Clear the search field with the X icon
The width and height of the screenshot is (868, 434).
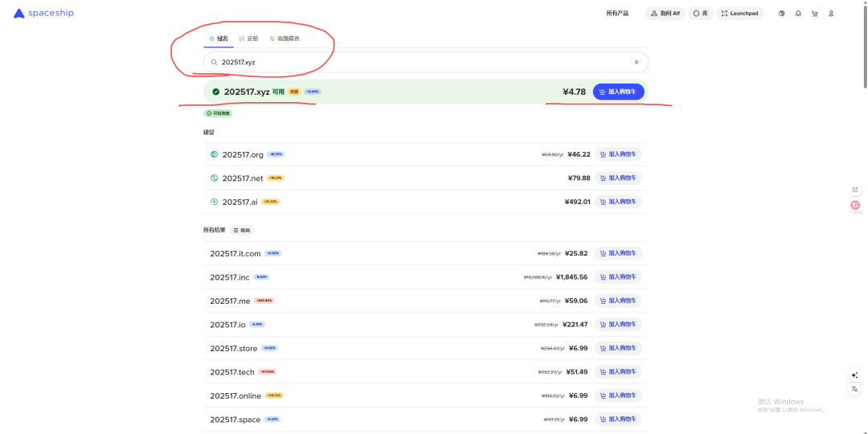637,62
